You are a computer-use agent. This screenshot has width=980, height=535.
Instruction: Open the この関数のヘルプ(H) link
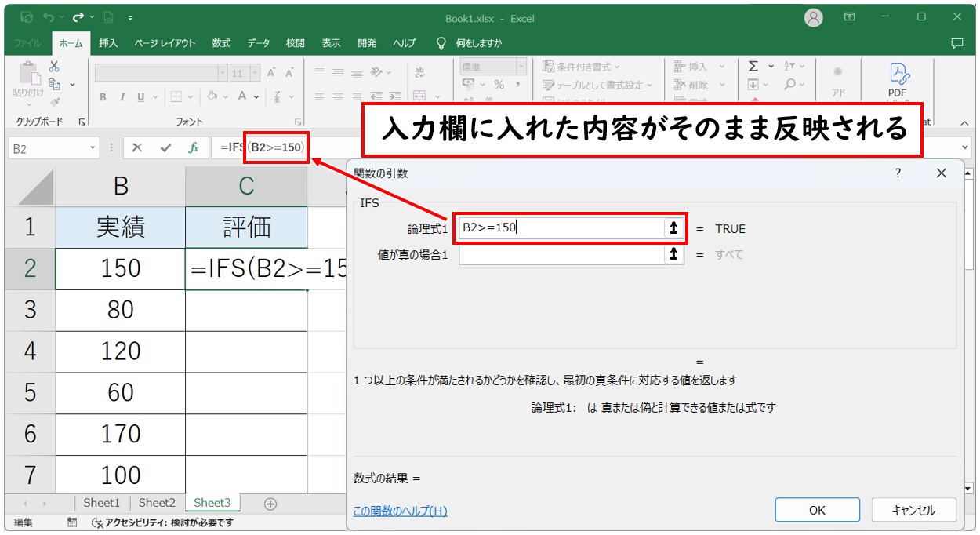(400, 511)
